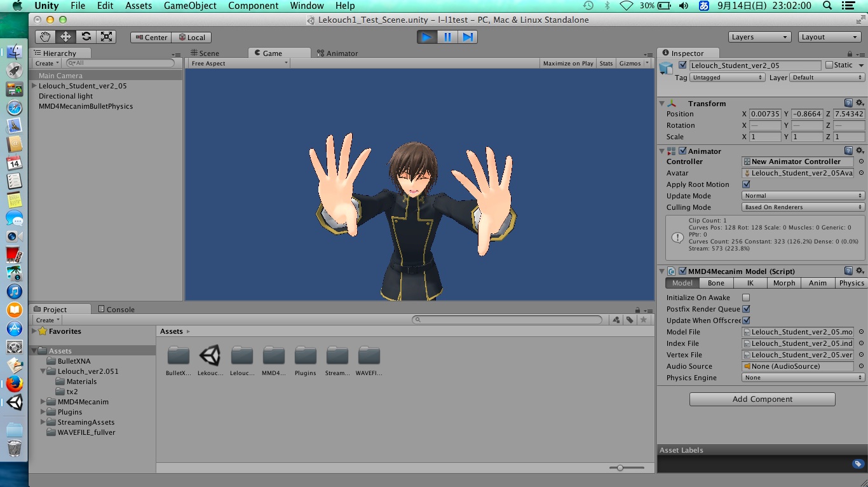
Task: Enable Initialize On Awake checkbox
Action: point(746,298)
